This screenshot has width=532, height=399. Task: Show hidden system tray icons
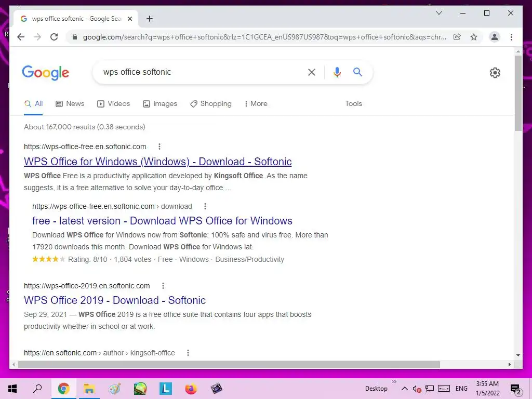coord(404,389)
